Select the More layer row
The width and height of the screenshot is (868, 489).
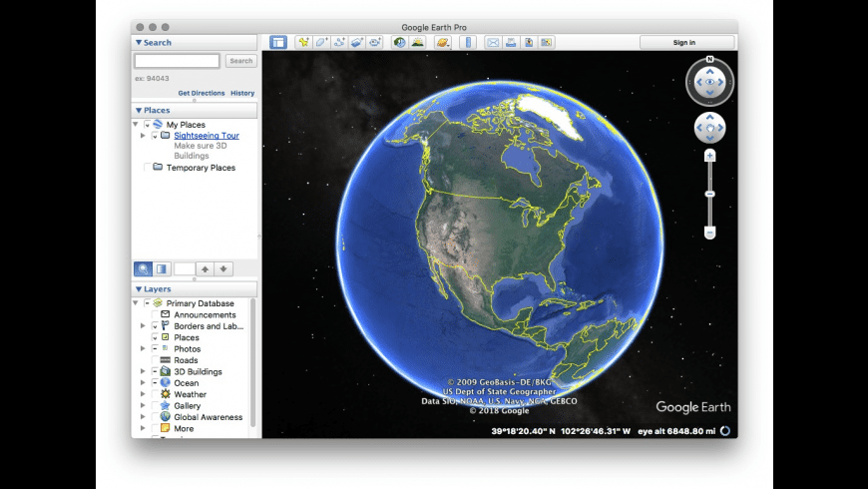click(192, 428)
